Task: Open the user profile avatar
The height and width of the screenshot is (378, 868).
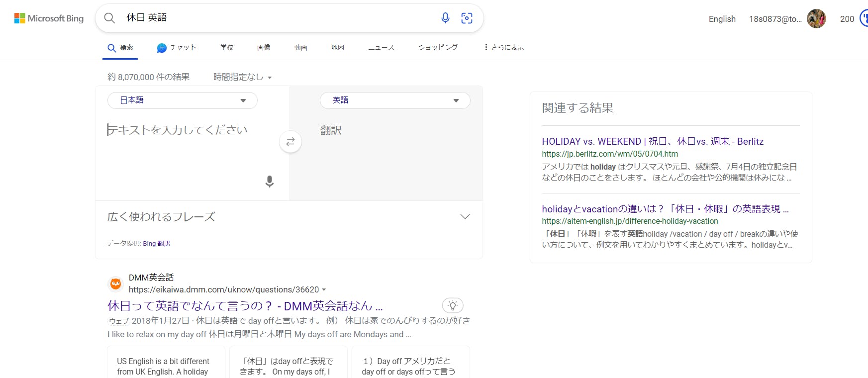Action: click(x=816, y=19)
